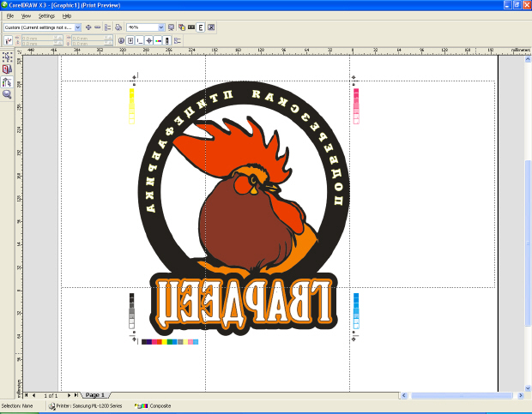Switch to full screen preview
This screenshot has width=532, height=414.
coord(171,27)
